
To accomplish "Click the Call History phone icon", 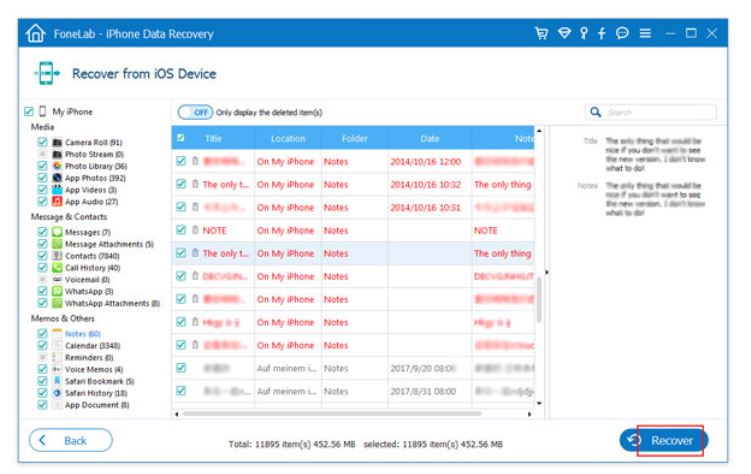I will pyautogui.click(x=57, y=268).
